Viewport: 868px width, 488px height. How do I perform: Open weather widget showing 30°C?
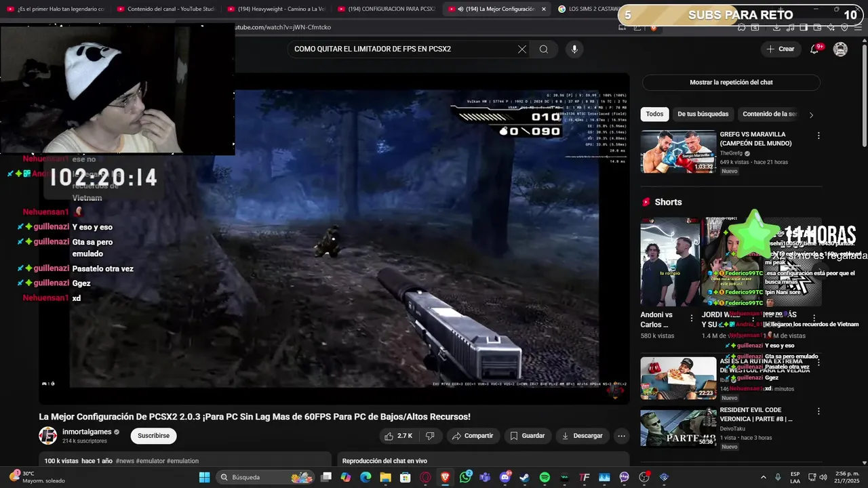(x=37, y=477)
